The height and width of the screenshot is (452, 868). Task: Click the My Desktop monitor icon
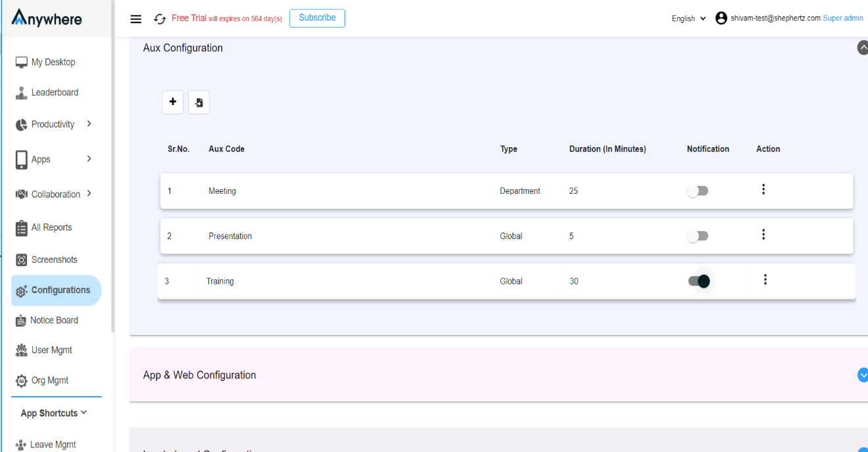point(21,62)
